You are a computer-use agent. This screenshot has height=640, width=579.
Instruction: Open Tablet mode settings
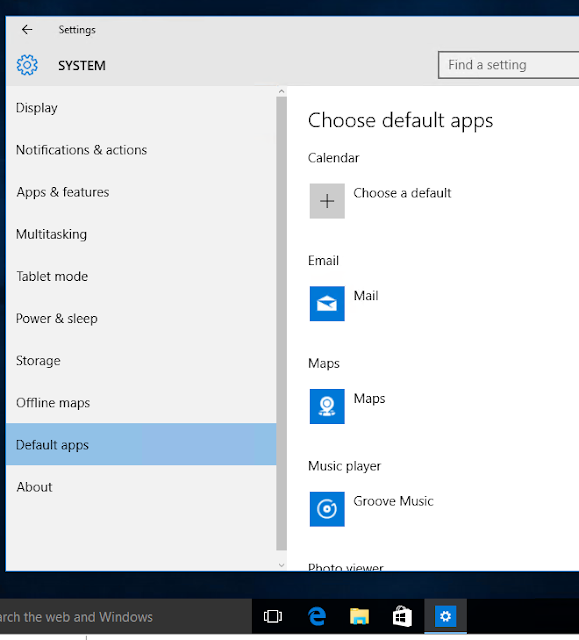click(141, 276)
